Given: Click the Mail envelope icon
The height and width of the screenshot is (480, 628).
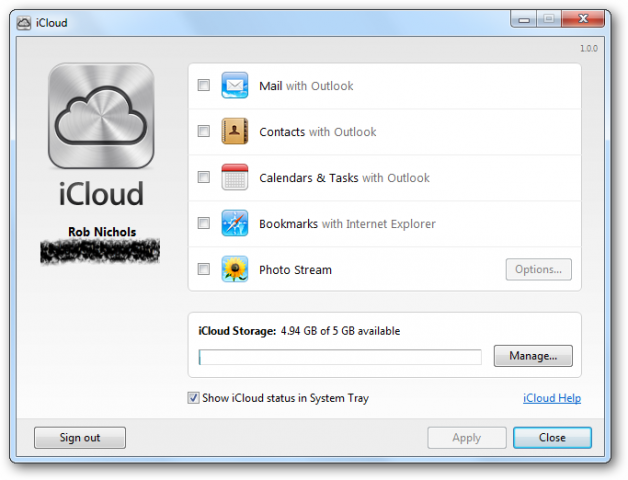Looking at the screenshot, I should click(235, 85).
